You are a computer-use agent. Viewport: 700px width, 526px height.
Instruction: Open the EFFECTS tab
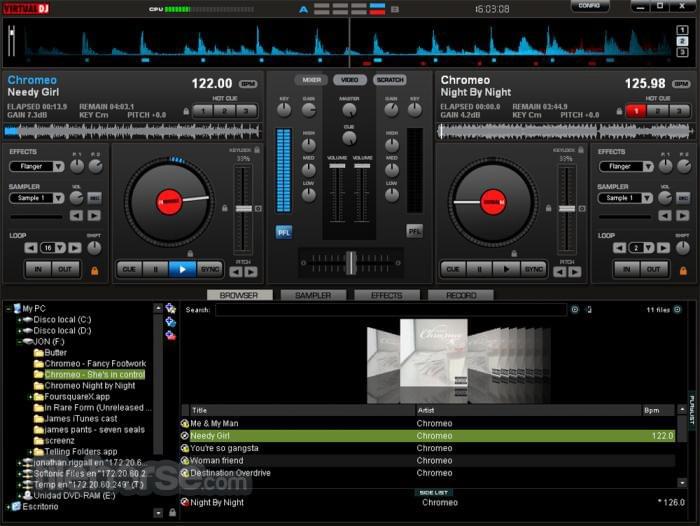387,295
